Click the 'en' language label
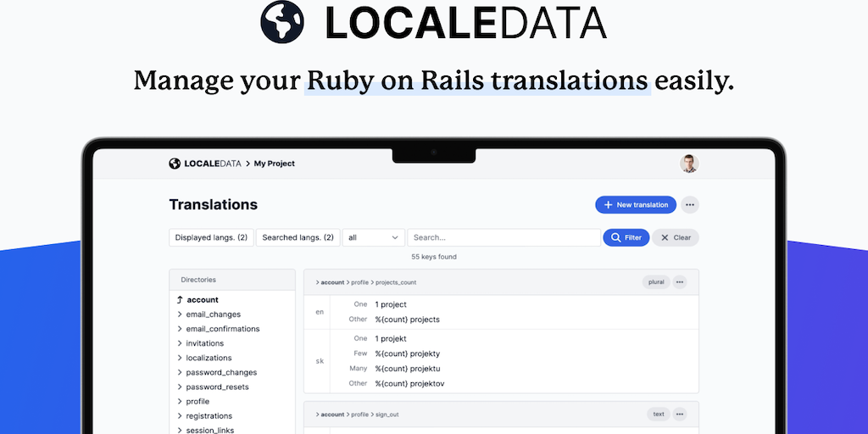 click(320, 312)
